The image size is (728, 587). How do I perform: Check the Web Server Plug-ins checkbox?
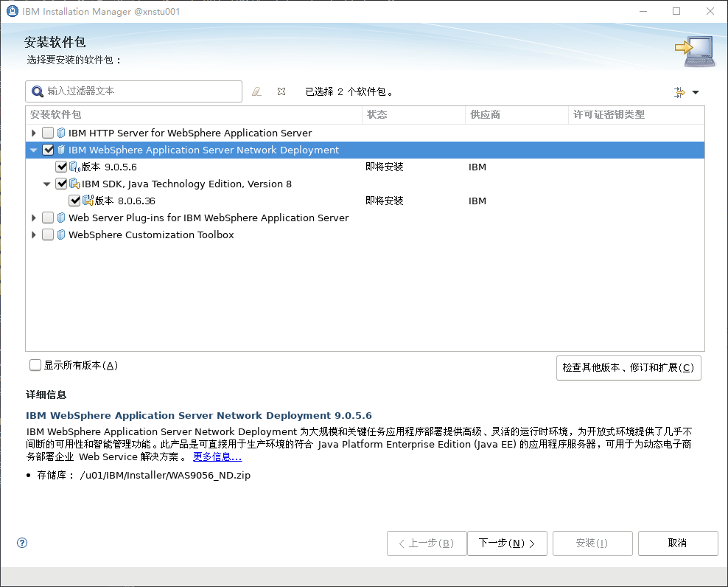(48, 218)
